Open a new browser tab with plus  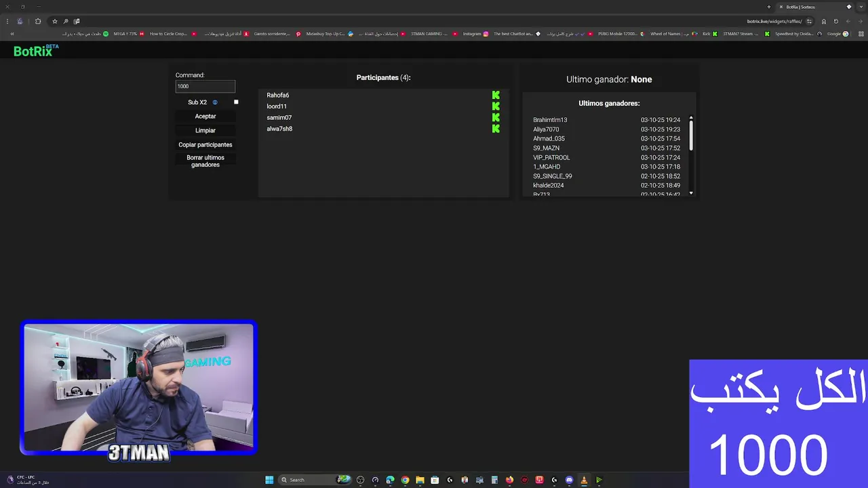coord(769,7)
